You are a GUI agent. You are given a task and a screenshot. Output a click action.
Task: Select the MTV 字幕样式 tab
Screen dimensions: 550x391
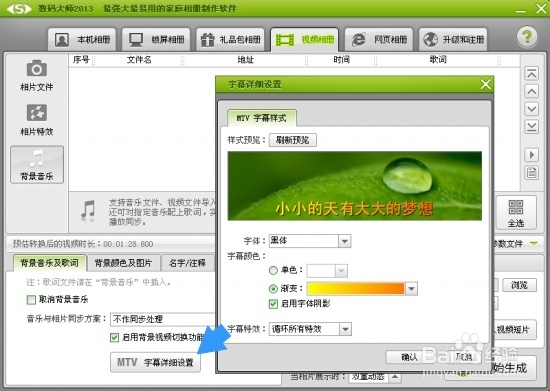(262, 118)
